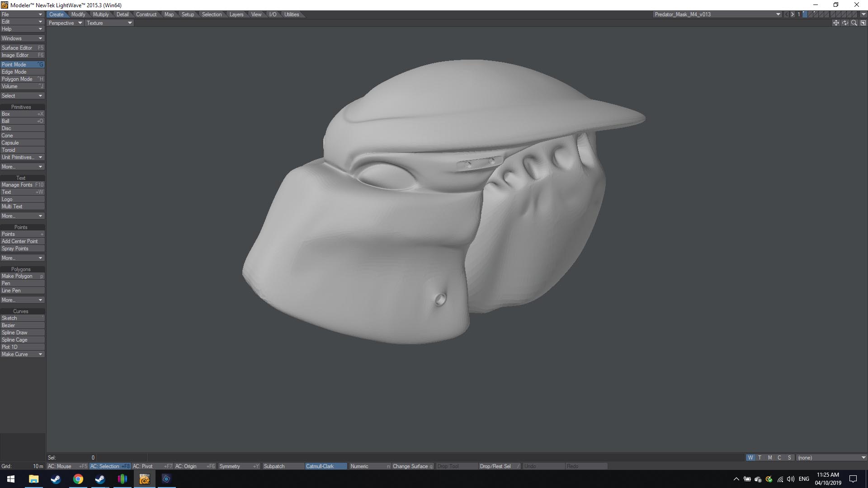This screenshot has width=868, height=488.
Task: Switch to the Detail tab
Action: click(x=123, y=14)
